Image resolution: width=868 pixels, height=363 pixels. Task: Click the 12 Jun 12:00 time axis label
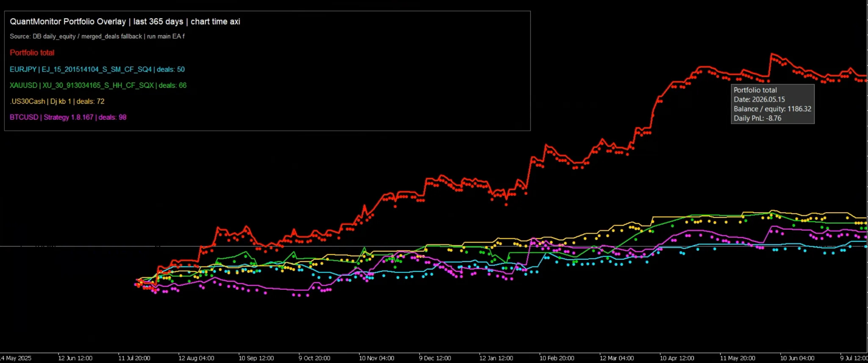pos(75,358)
